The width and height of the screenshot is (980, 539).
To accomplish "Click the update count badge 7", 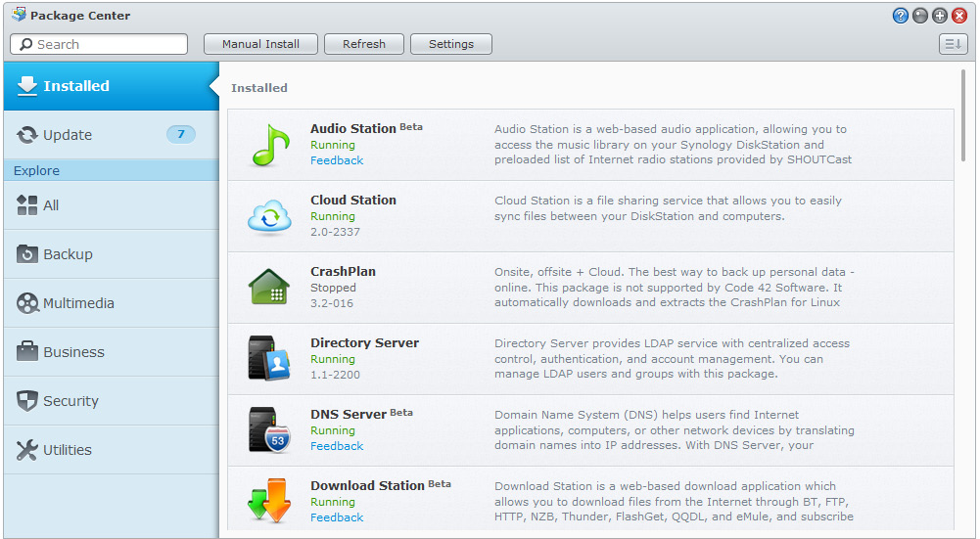I will coord(180,134).
